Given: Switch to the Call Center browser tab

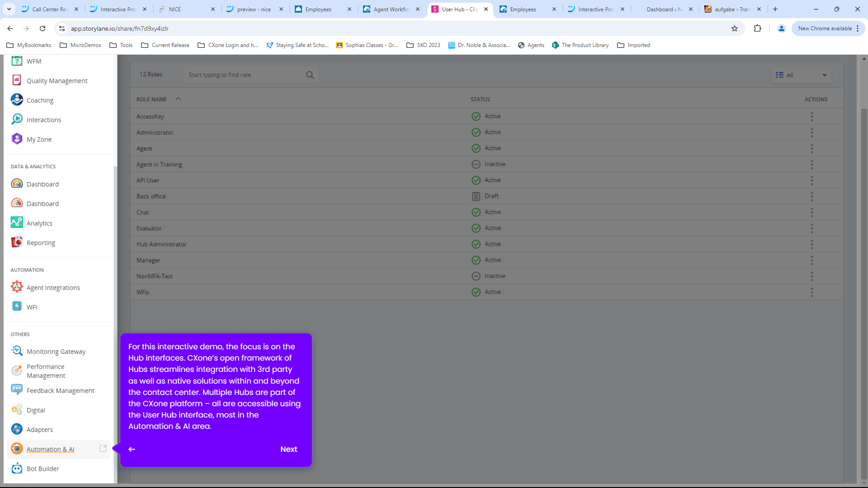Looking at the screenshot, I should (50, 9).
